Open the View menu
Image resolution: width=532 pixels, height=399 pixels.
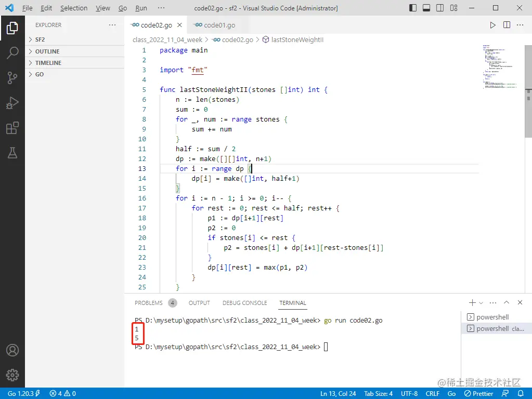click(103, 8)
